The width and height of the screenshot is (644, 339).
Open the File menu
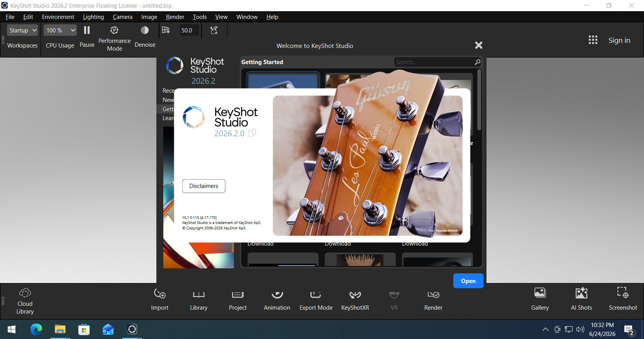click(x=10, y=17)
